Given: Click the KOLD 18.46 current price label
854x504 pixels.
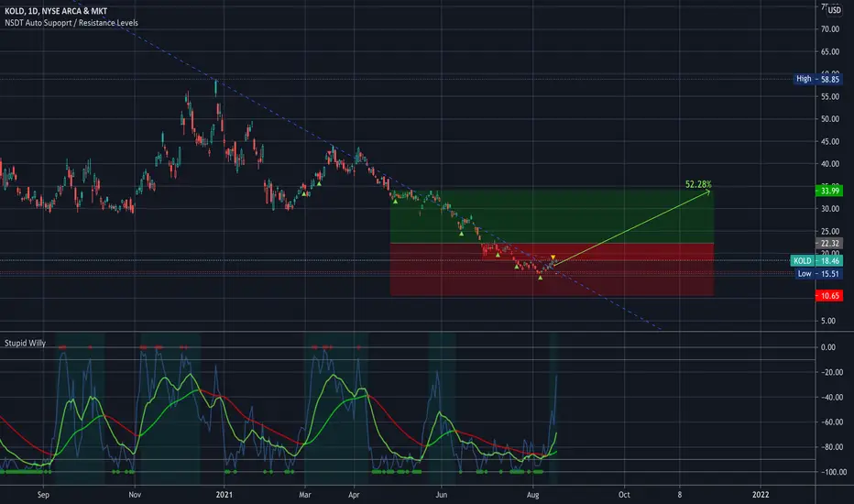Looking at the screenshot, I should 816,260.
